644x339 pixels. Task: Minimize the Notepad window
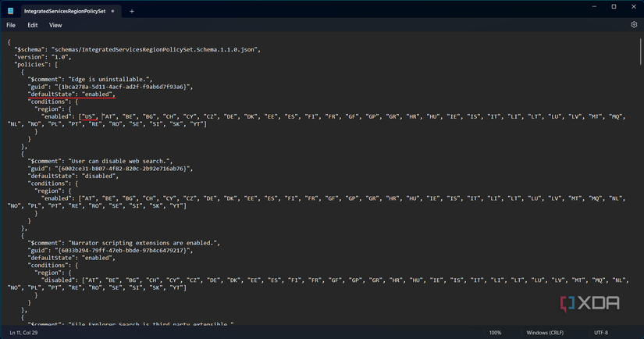point(592,7)
